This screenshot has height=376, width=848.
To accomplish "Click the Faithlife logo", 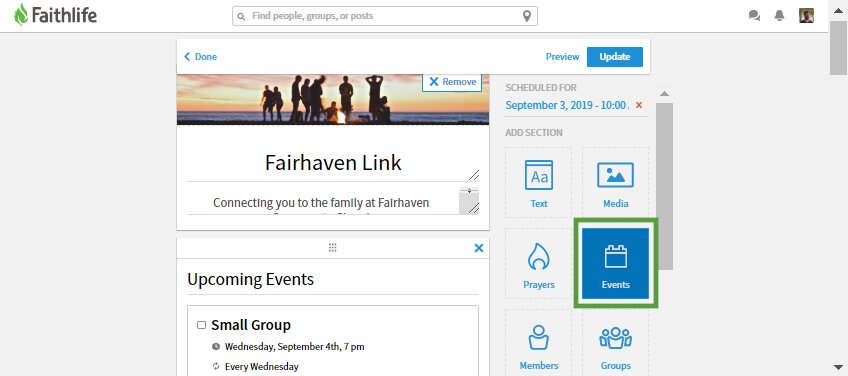I will point(56,15).
